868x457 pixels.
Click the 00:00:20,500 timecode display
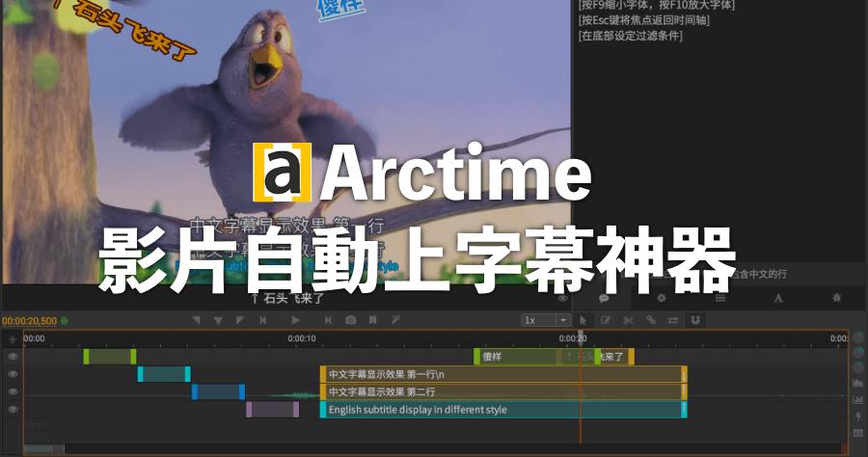[29, 321]
